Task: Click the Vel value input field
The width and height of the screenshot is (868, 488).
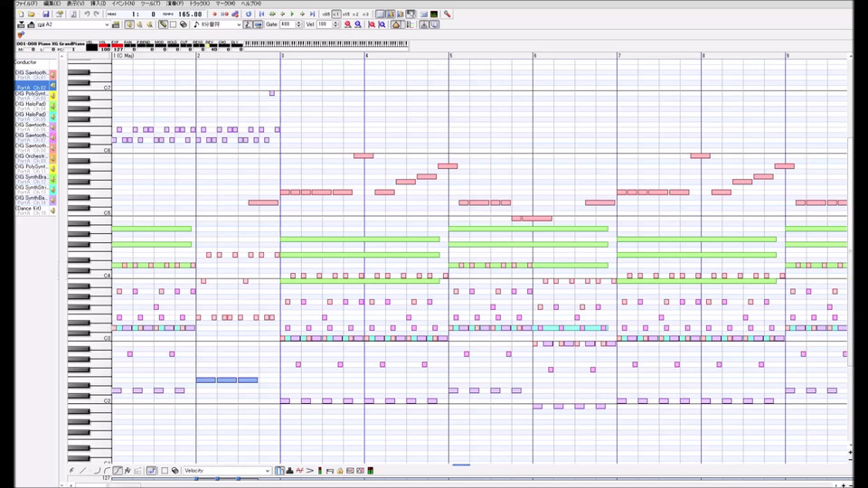Action: click(325, 24)
